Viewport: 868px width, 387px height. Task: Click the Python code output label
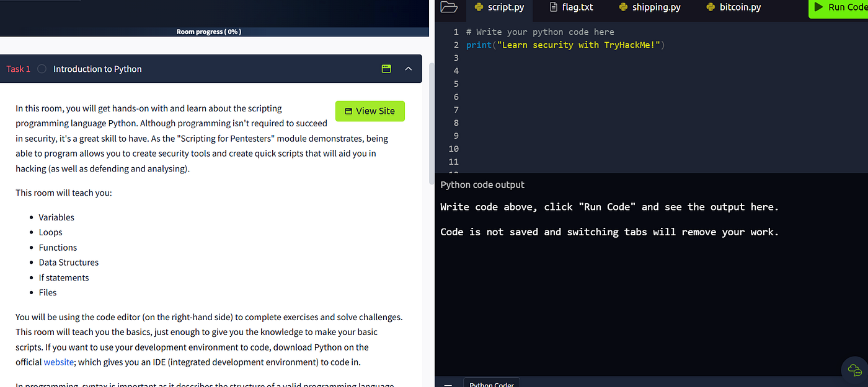482,185
